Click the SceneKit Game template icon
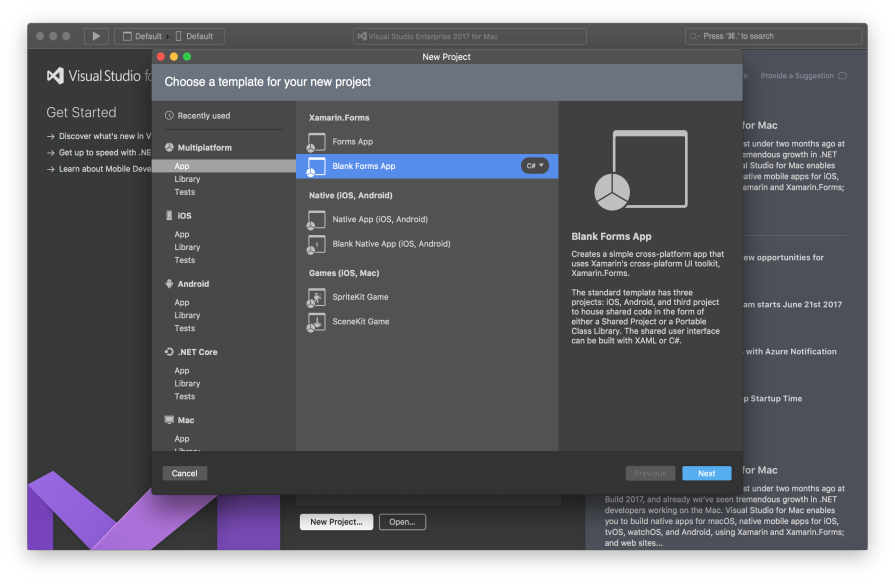The height and width of the screenshot is (584, 895). [x=316, y=322]
